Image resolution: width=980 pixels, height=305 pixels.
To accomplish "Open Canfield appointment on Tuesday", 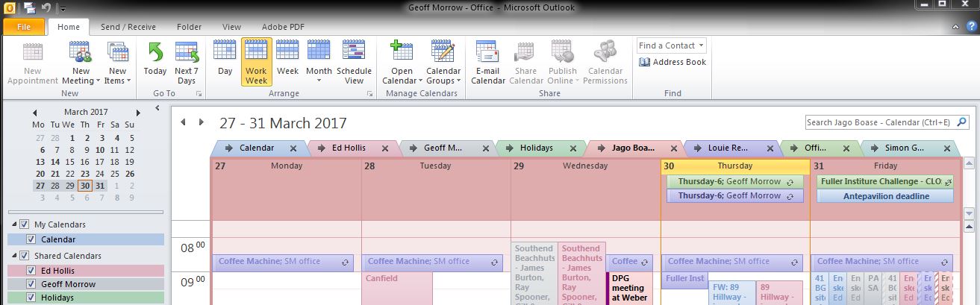I will [x=397, y=288].
